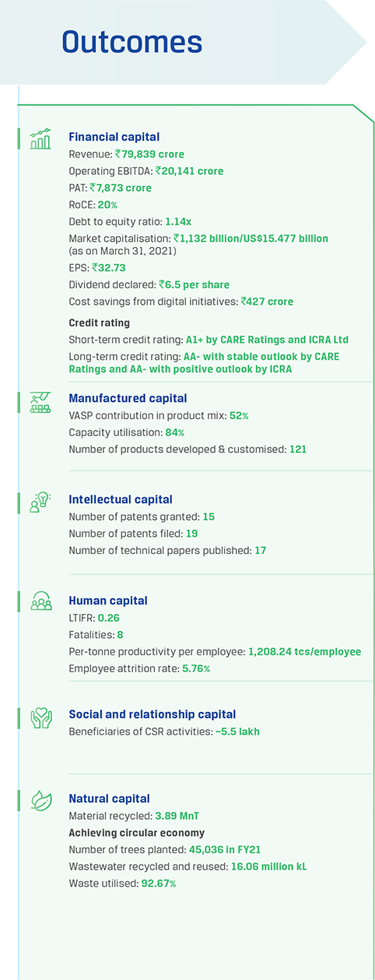375x980 pixels.
Task: Click the Human capital people group icon
Action: click(40, 602)
